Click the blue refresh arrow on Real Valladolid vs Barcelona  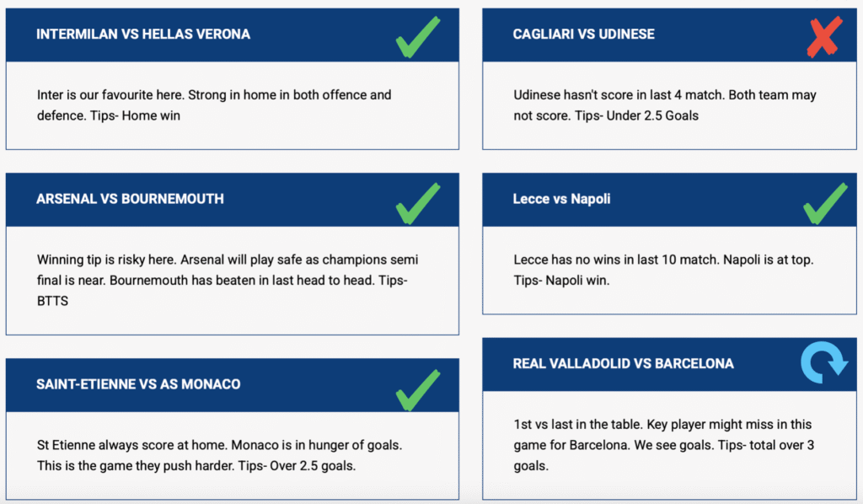(824, 362)
